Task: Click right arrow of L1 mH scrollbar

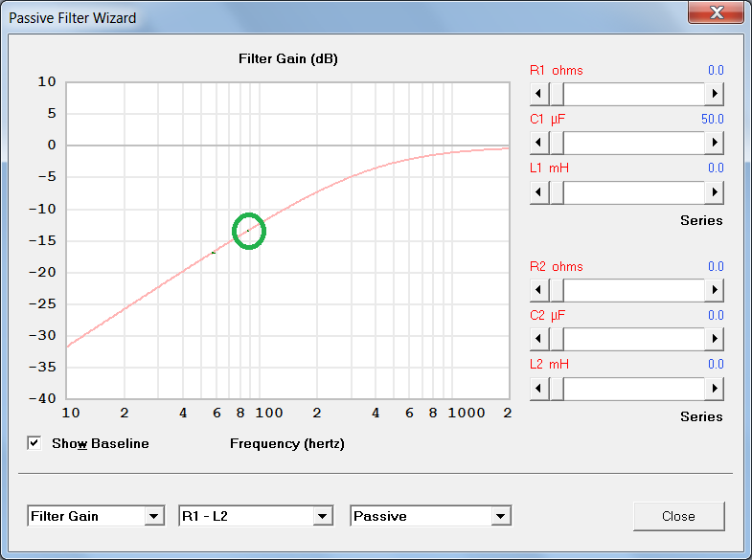Action: [x=714, y=192]
